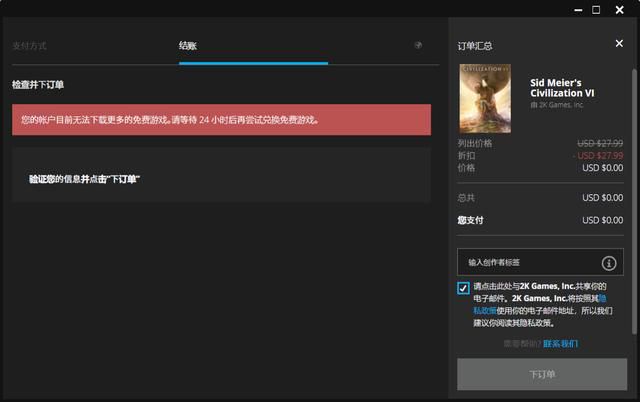Viewport: 640px width, 402px height.
Task: Click the Sid Meier's Civilization VI title
Action: point(562,88)
